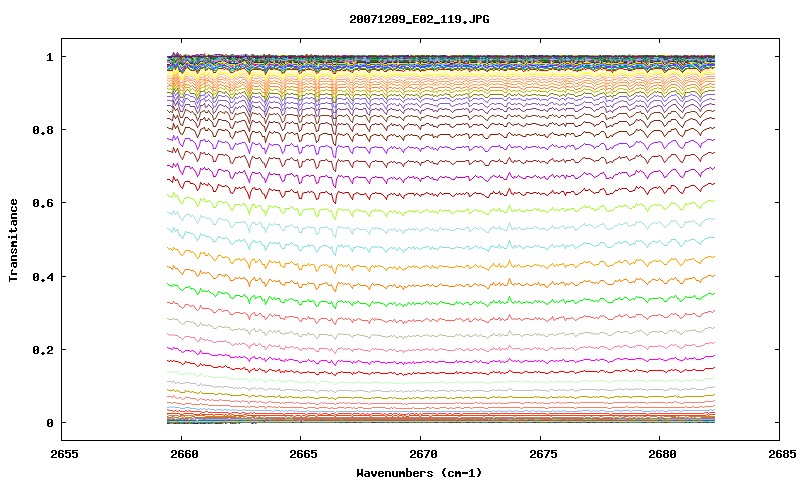This screenshot has width=800, height=480.
Task: Select the Wavenumbers (cm-1) x-axis label
Action: [419, 473]
